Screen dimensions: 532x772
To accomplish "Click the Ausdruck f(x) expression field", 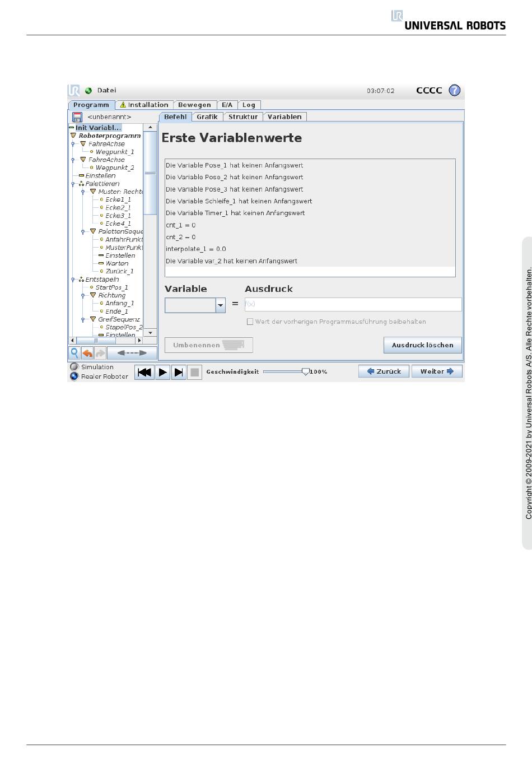I will [x=353, y=304].
